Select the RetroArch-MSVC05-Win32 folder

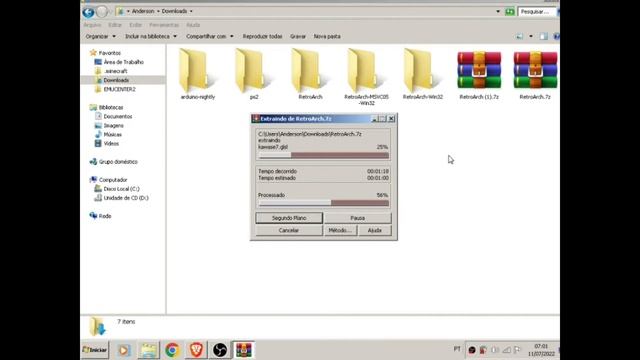pyautogui.click(x=366, y=77)
